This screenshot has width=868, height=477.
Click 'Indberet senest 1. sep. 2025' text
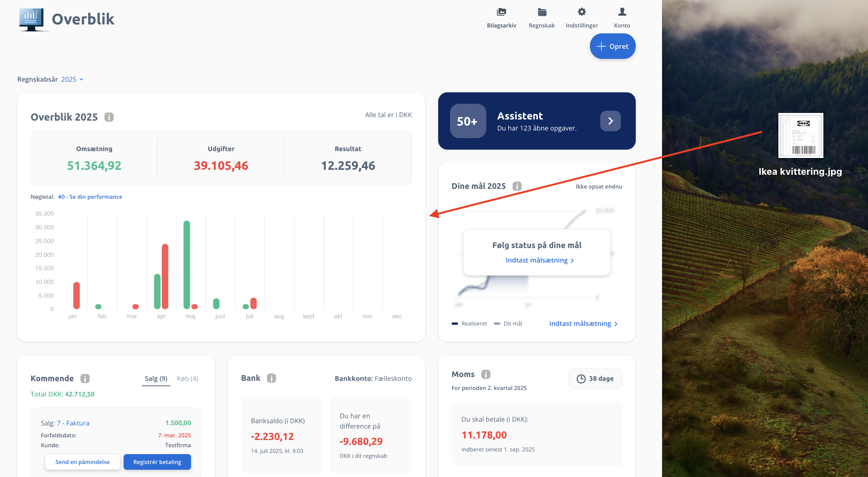(x=498, y=450)
